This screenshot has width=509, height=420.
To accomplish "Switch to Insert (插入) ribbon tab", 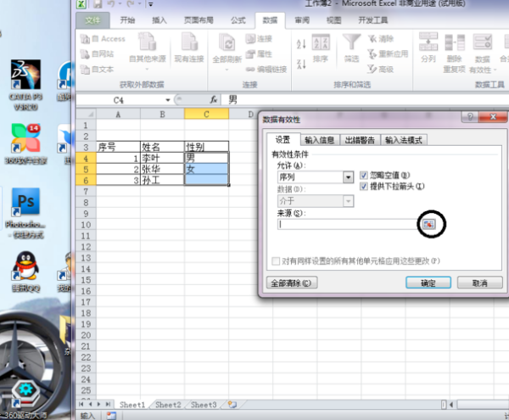I will [x=159, y=20].
